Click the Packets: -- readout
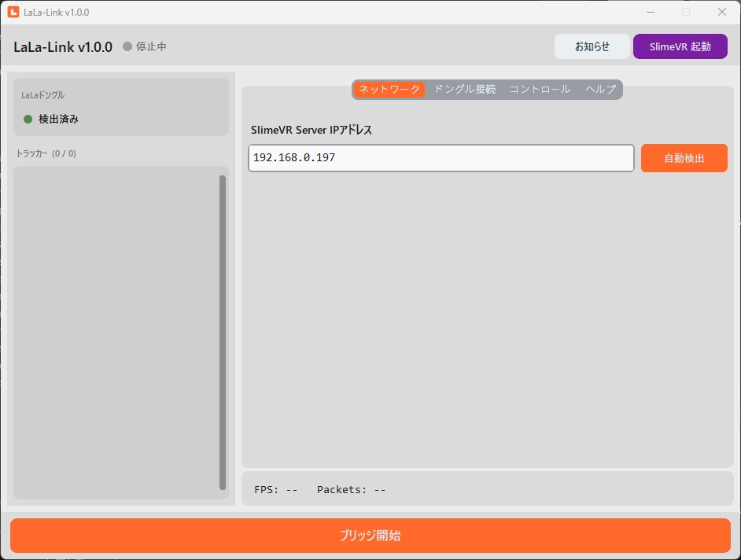The image size is (741, 560). tap(351, 489)
